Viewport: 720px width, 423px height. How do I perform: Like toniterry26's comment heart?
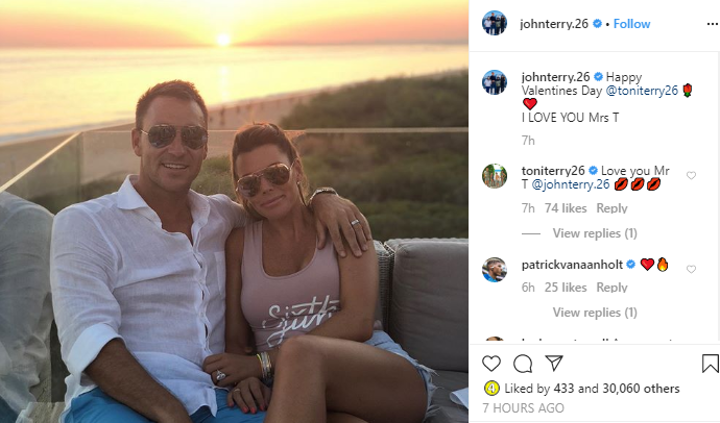691,175
